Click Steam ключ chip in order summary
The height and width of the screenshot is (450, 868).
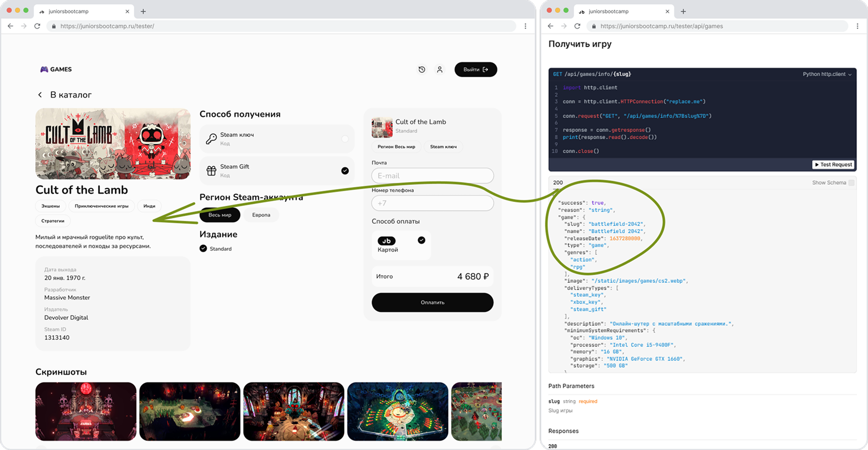pos(443,147)
